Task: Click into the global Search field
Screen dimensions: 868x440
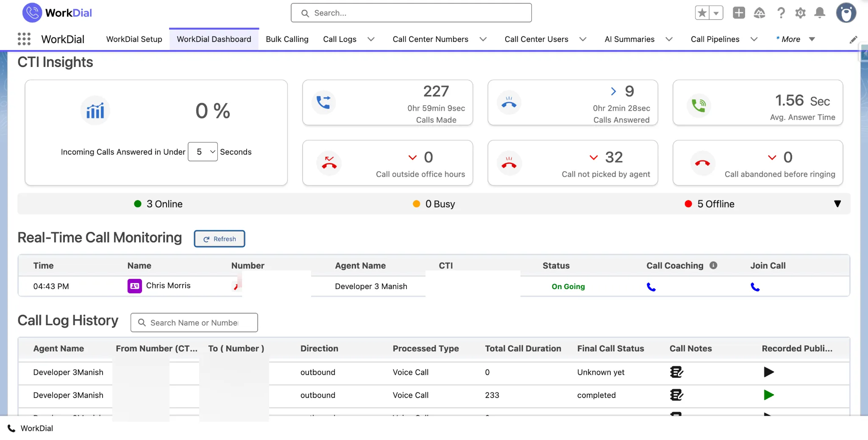Action: tap(411, 13)
